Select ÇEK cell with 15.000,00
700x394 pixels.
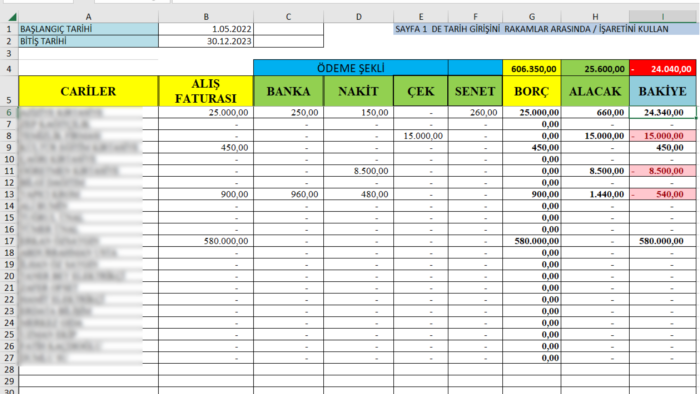point(421,136)
